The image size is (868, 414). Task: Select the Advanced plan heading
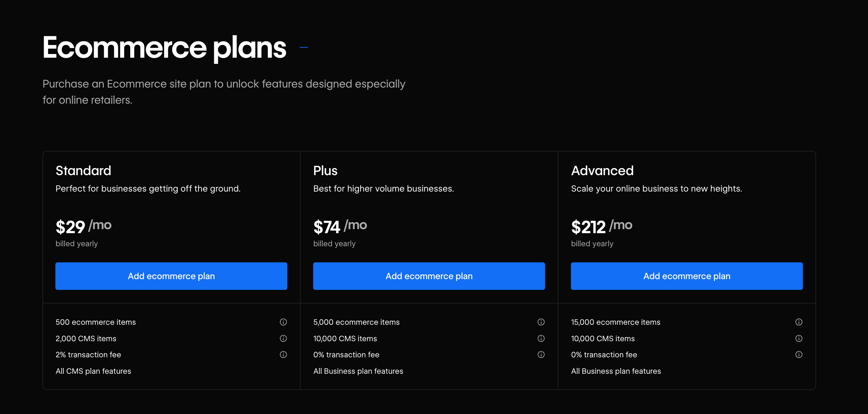coord(602,171)
